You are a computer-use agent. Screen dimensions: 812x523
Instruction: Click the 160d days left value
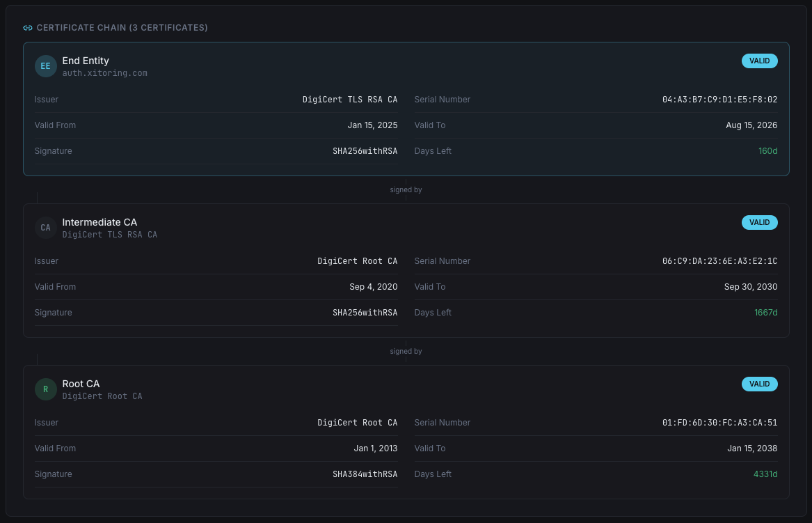pyautogui.click(x=767, y=151)
